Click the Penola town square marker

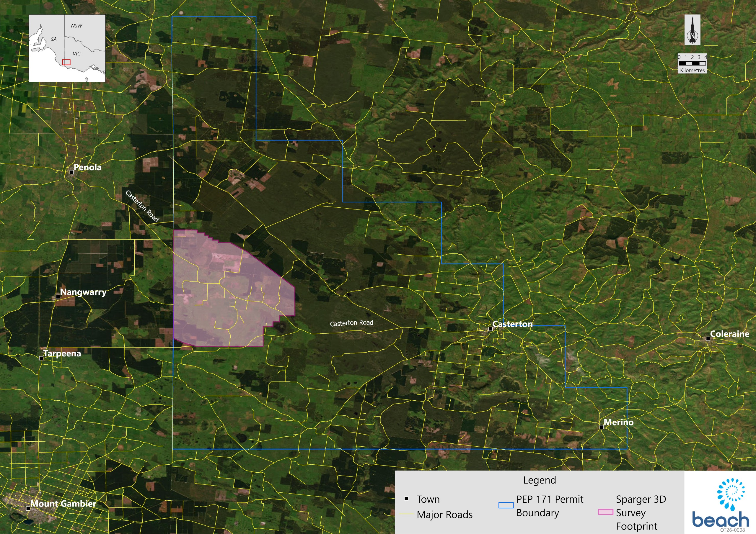pos(72,172)
